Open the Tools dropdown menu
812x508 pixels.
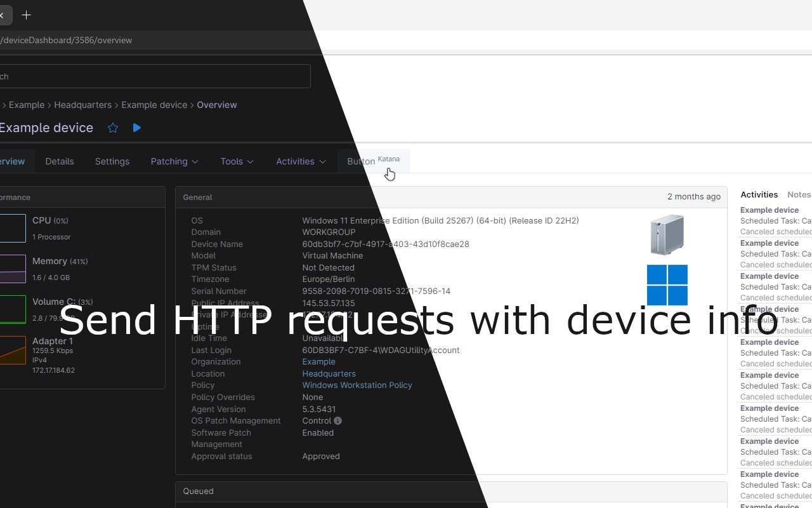point(237,161)
